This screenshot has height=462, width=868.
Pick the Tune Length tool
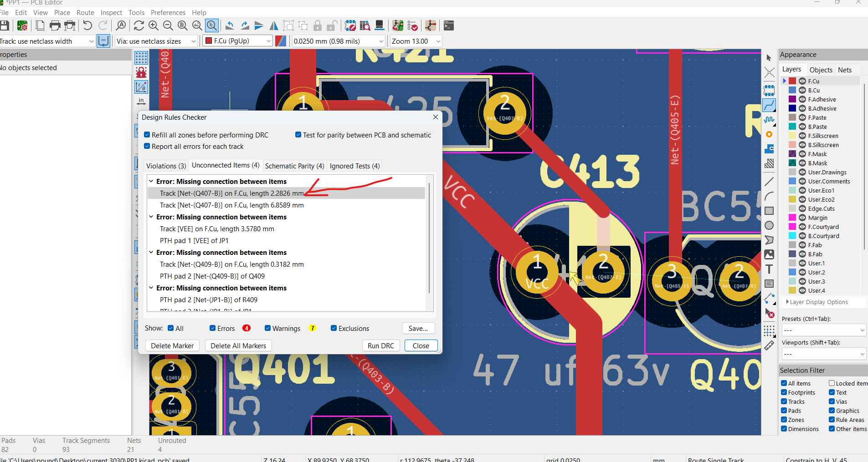click(x=769, y=120)
